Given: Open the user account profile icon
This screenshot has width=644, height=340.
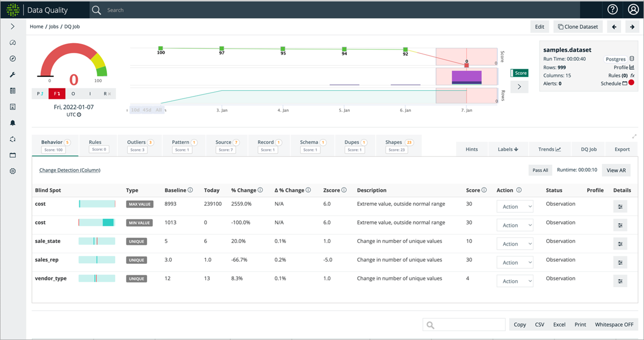Looking at the screenshot, I should click(x=633, y=9).
